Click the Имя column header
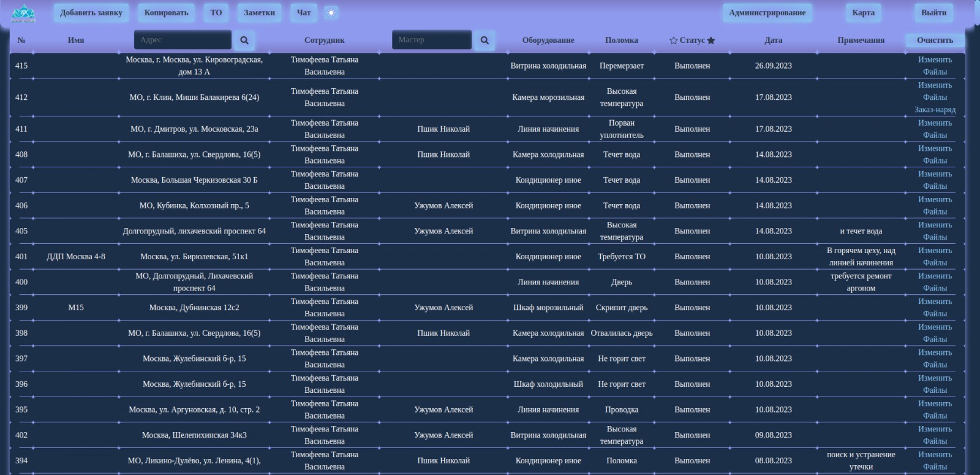Screen dimensions: 980x475 76,40
